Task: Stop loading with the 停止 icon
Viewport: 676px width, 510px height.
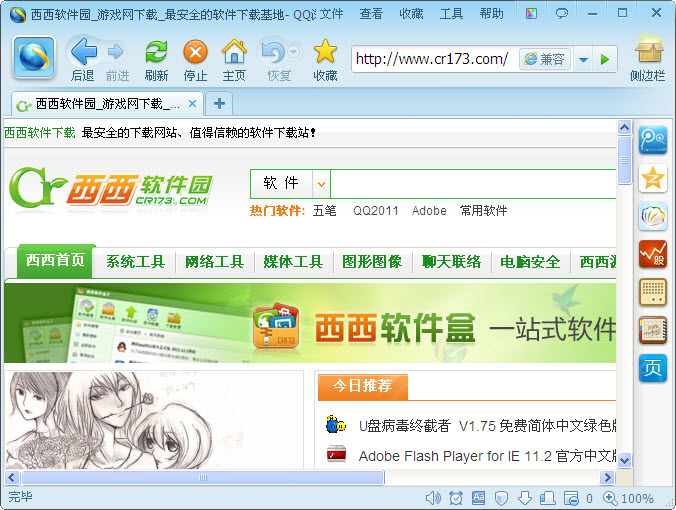Action: (195, 52)
